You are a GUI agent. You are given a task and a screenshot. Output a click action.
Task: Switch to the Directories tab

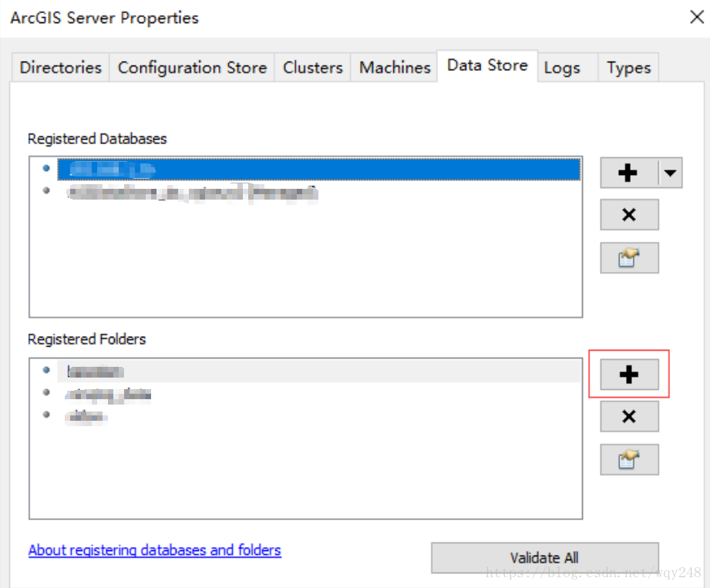60,68
